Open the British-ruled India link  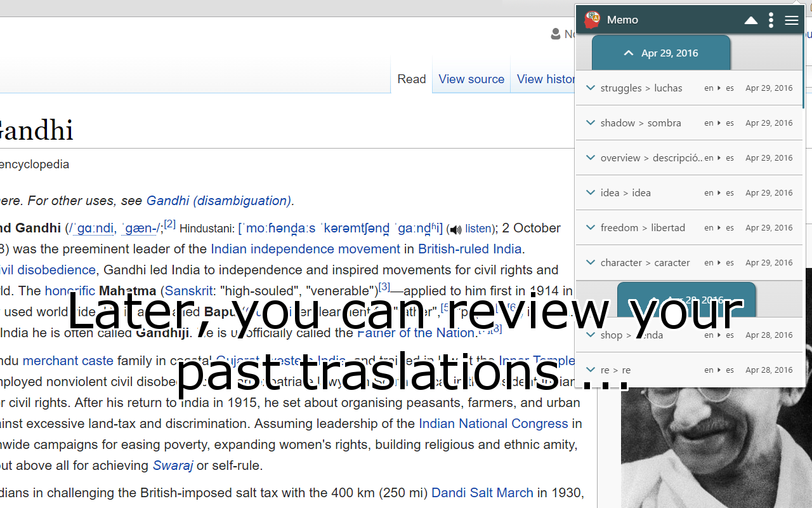coord(469,249)
